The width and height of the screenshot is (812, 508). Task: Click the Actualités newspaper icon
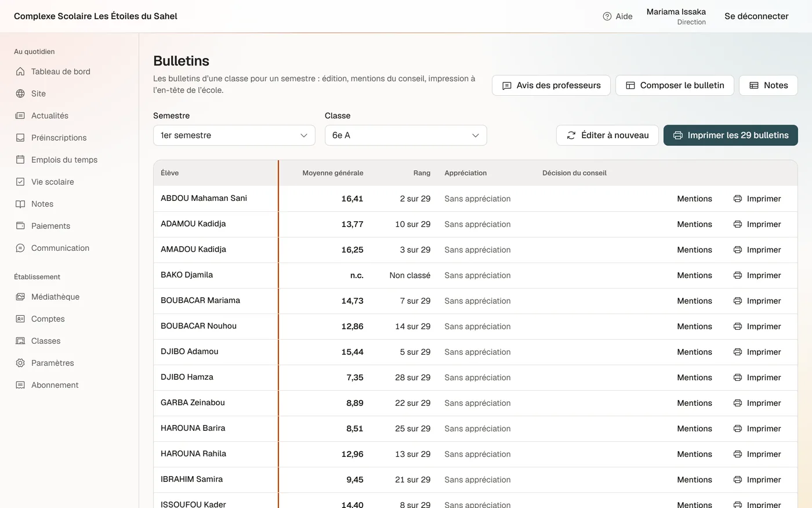[x=20, y=116]
